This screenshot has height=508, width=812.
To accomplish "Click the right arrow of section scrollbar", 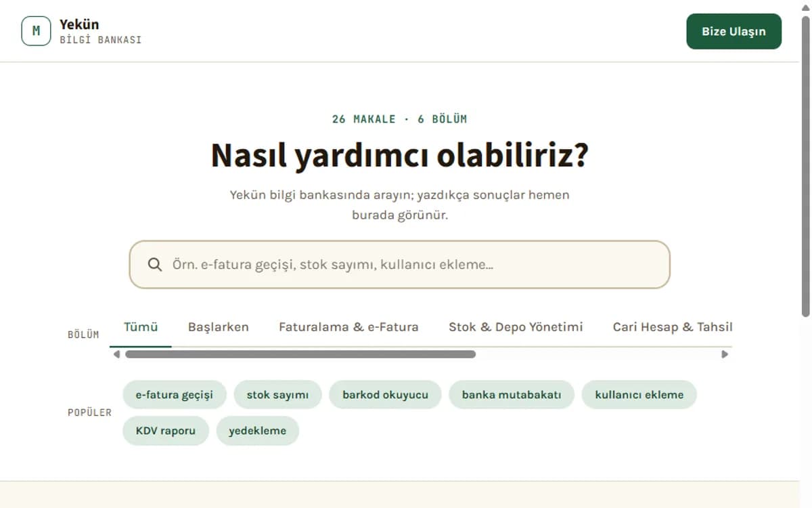I will [x=725, y=354].
